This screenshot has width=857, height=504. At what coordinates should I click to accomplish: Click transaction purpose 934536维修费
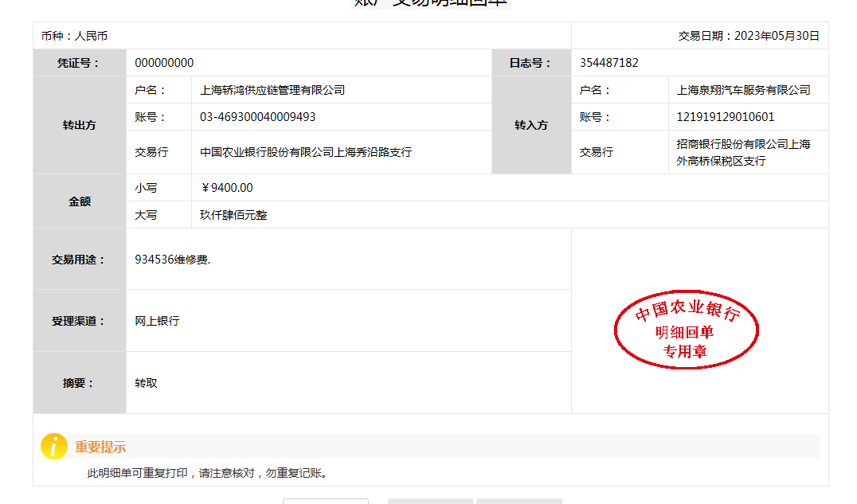pos(173,260)
